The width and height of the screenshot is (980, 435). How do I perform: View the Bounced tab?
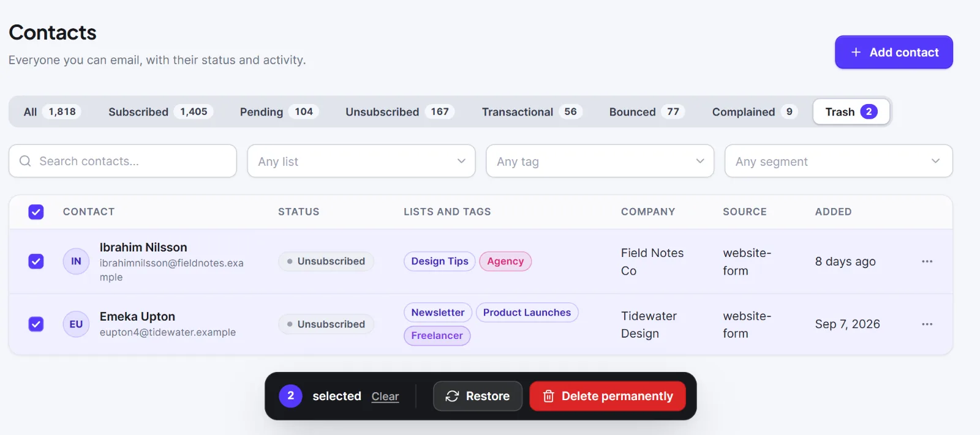coord(646,112)
